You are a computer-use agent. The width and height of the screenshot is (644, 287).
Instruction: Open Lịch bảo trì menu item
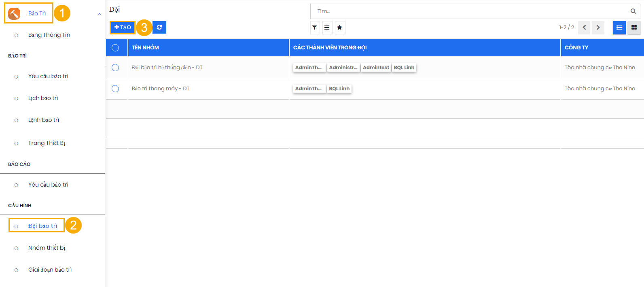(x=43, y=98)
